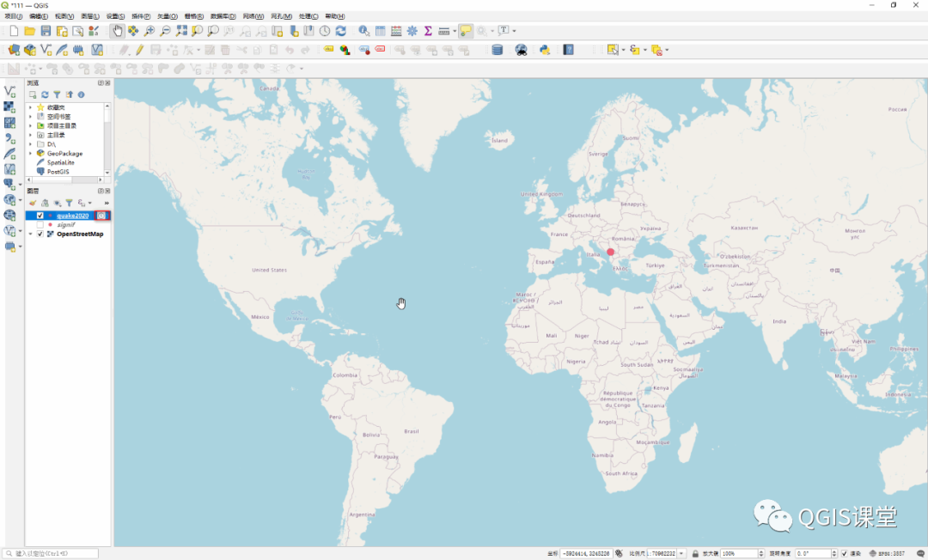Click the Zoom In magnifier tool

pyautogui.click(x=150, y=31)
